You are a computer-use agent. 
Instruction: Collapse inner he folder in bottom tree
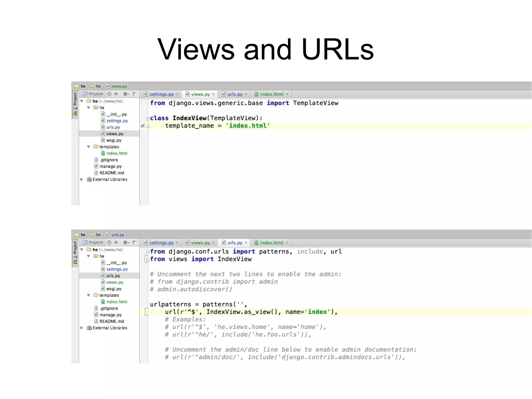pyautogui.click(x=89, y=256)
